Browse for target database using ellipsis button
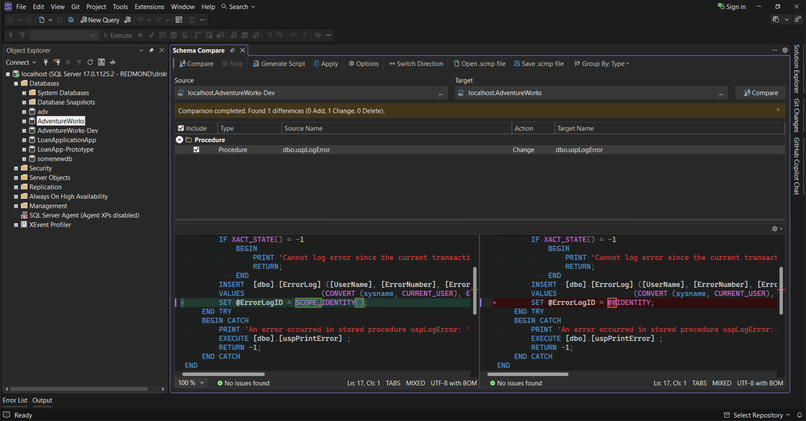Viewport: 806px width, 421px height. [721, 93]
